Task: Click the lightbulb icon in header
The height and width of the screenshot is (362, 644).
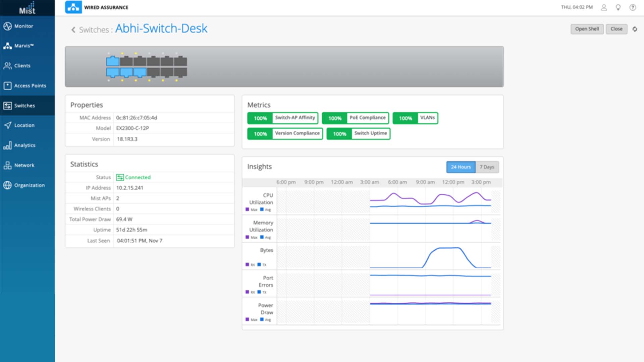Action: click(x=618, y=7)
